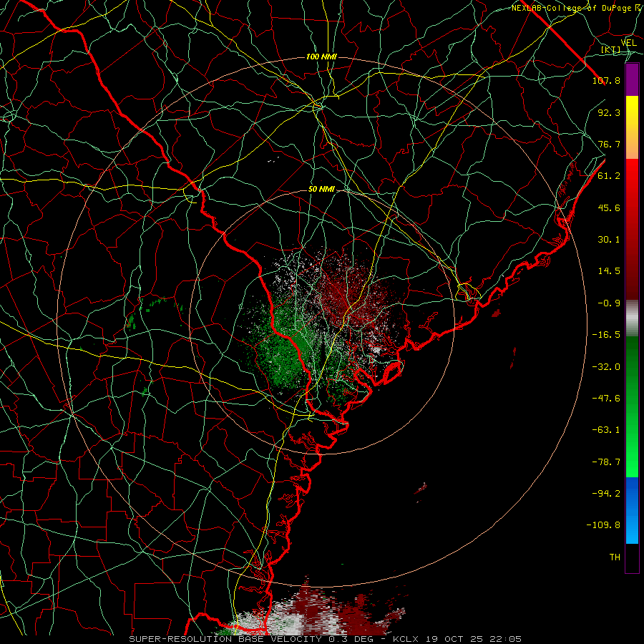Click the 61.2 velocity scale value
The image size is (644, 644).
pos(609,176)
